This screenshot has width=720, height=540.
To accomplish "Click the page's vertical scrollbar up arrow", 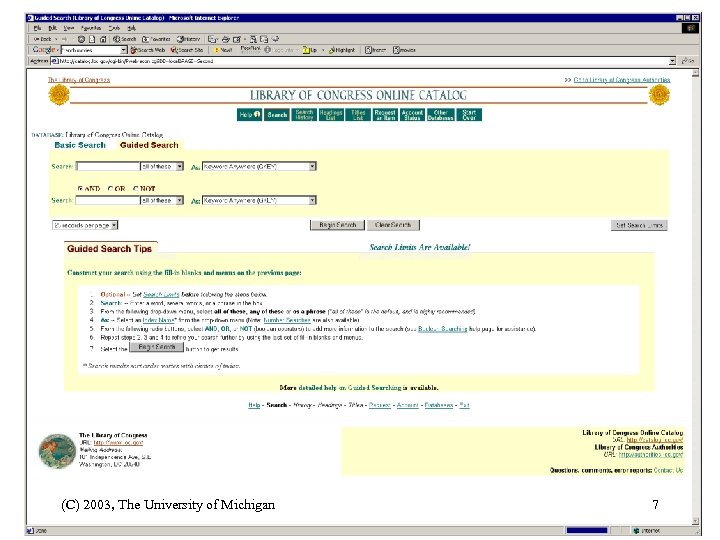I will 696,73.
